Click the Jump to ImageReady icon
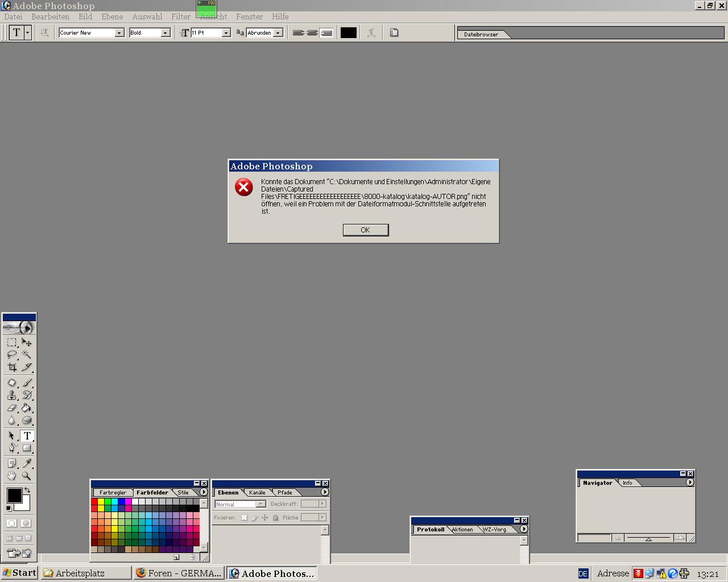This screenshot has height=582, width=728. (x=19, y=552)
